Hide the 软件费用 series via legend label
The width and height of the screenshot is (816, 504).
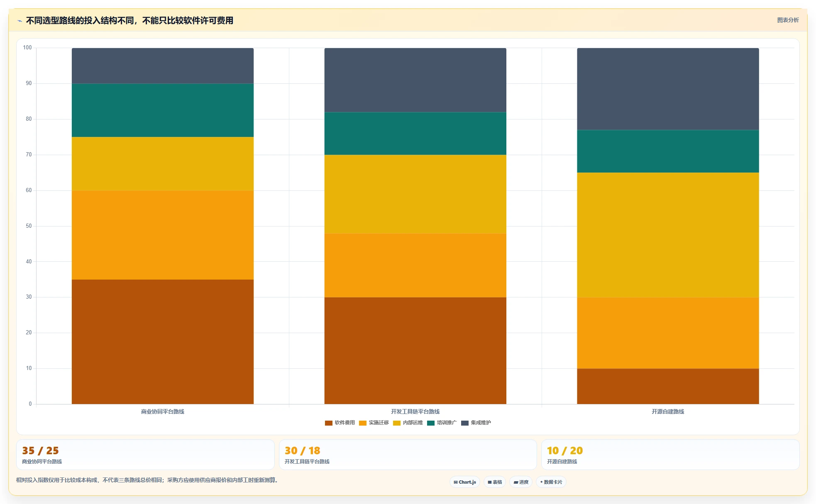(344, 423)
